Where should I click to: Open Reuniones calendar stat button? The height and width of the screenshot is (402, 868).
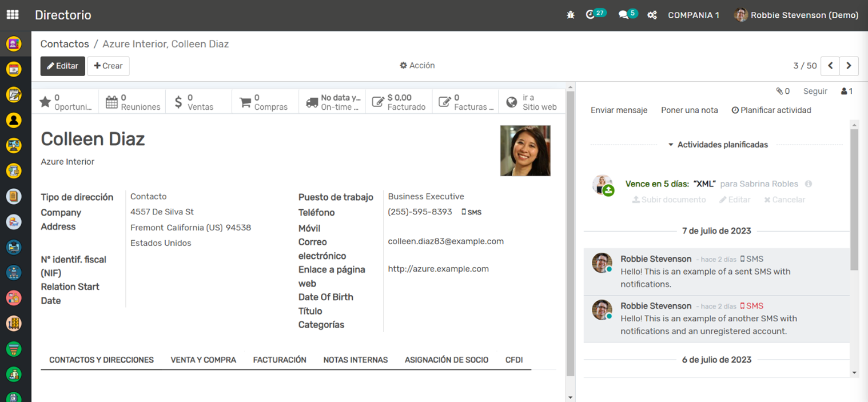click(132, 102)
